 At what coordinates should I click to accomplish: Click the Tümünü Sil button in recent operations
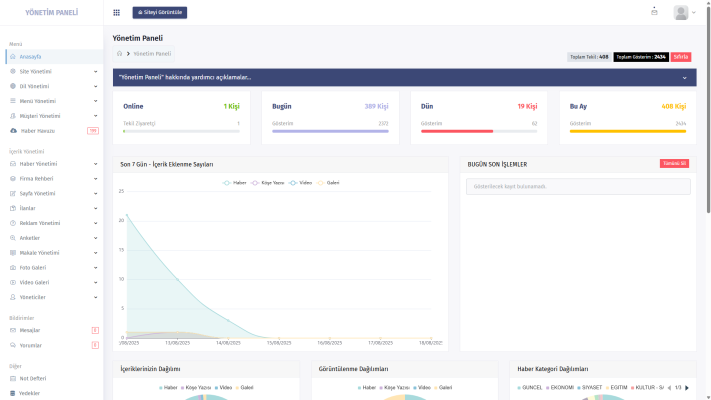pos(674,164)
